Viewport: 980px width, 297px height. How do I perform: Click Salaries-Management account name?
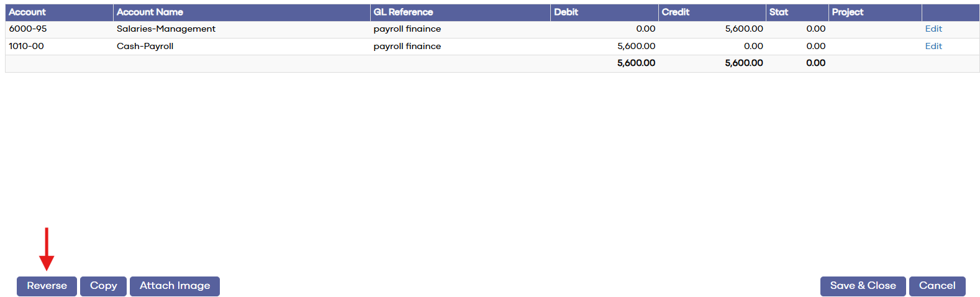pyautogui.click(x=166, y=29)
